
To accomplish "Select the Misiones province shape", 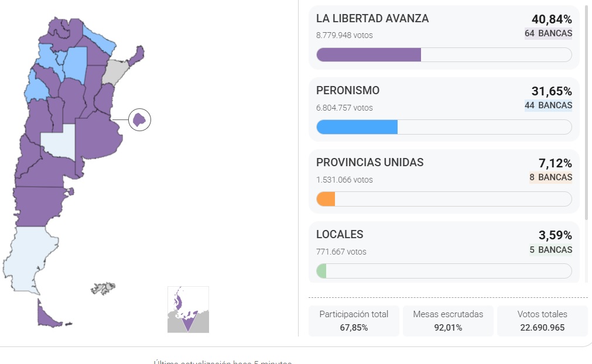I will tap(136, 56).
